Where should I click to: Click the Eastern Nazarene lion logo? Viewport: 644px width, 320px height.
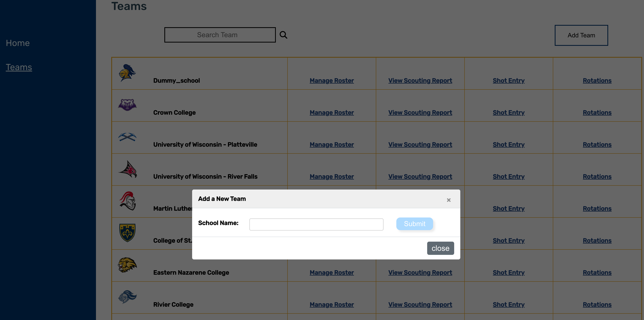pos(127,265)
